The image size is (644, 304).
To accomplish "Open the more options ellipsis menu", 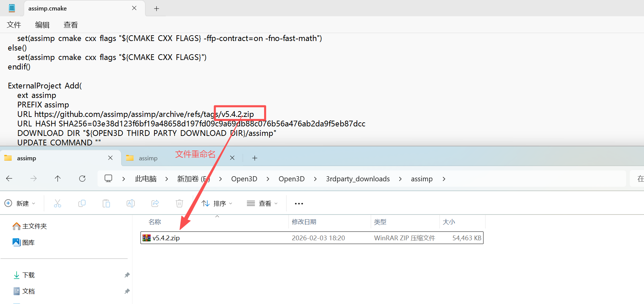I will (x=299, y=203).
